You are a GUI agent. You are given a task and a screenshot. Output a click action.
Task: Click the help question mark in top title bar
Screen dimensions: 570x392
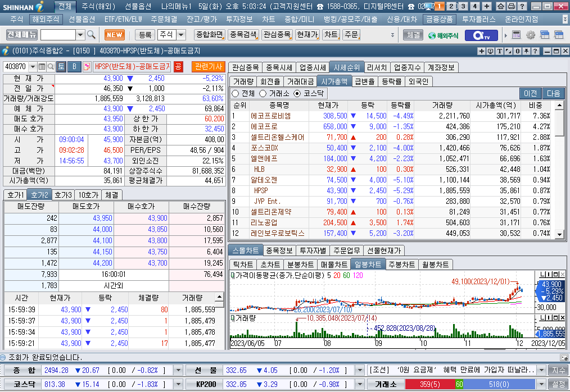tap(522, 6)
